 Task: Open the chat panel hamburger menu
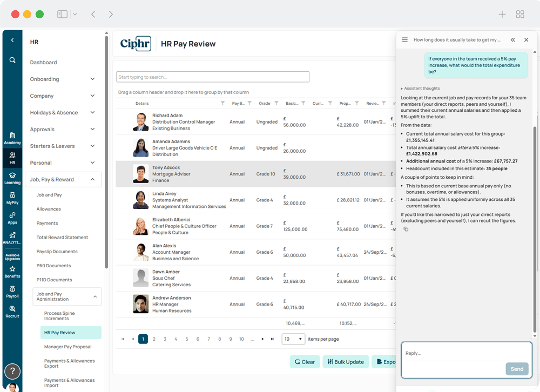pyautogui.click(x=404, y=40)
